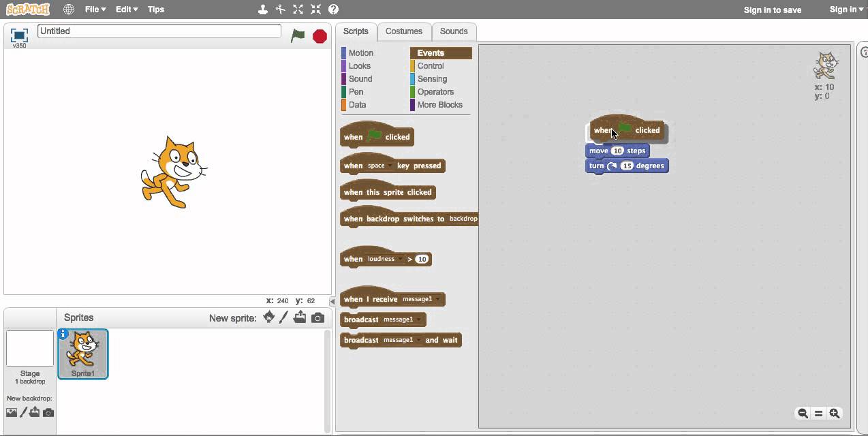Edit loudness threshold value 10
The width and height of the screenshot is (868, 436).
[422, 259]
